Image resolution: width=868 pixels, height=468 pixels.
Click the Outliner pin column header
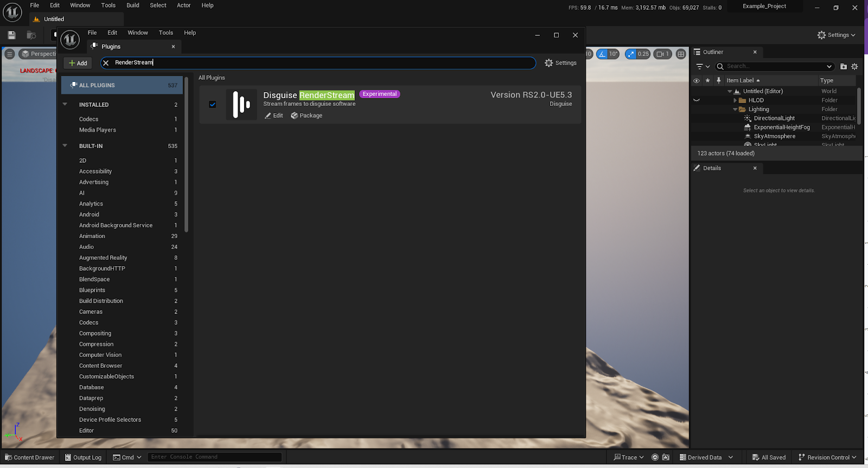click(x=719, y=80)
